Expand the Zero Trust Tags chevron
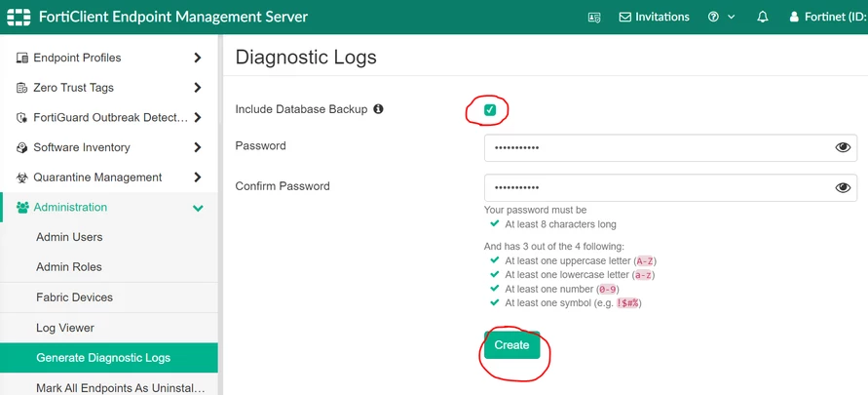 click(x=198, y=88)
